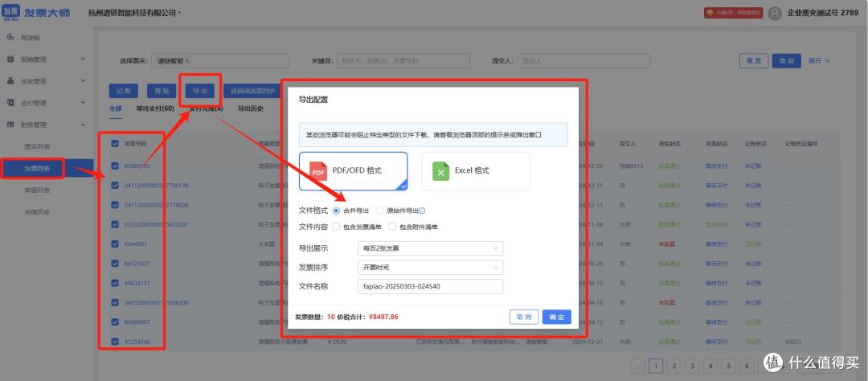Screen dimensions: 868x381
Task: Click the 取消 button in export dialog
Action: (524, 317)
